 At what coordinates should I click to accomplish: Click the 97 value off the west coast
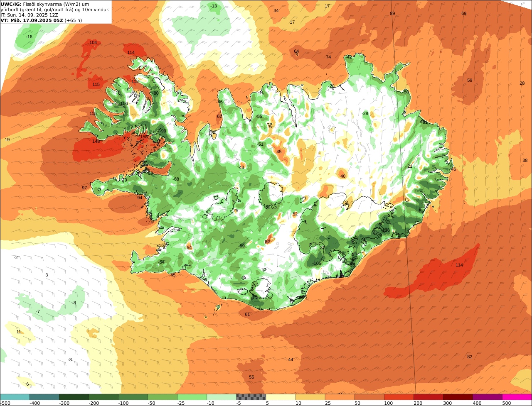click(x=84, y=188)
